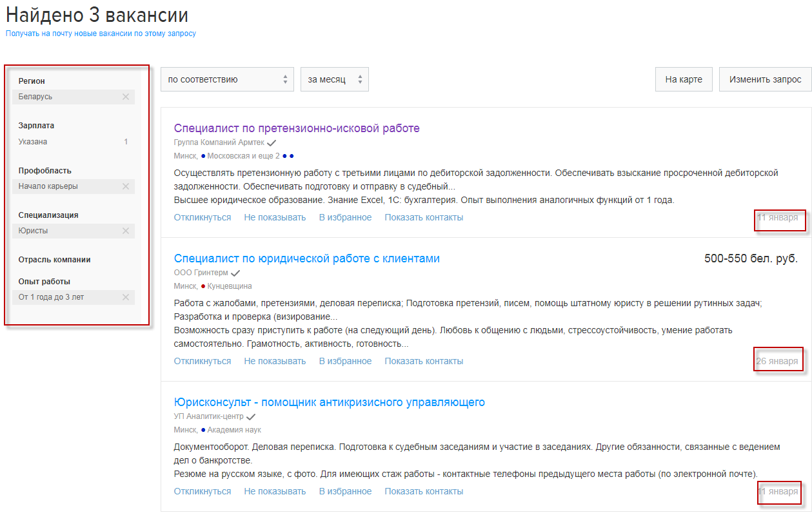Select the Указана salary filter
This screenshot has width=812, height=515.
[33, 142]
